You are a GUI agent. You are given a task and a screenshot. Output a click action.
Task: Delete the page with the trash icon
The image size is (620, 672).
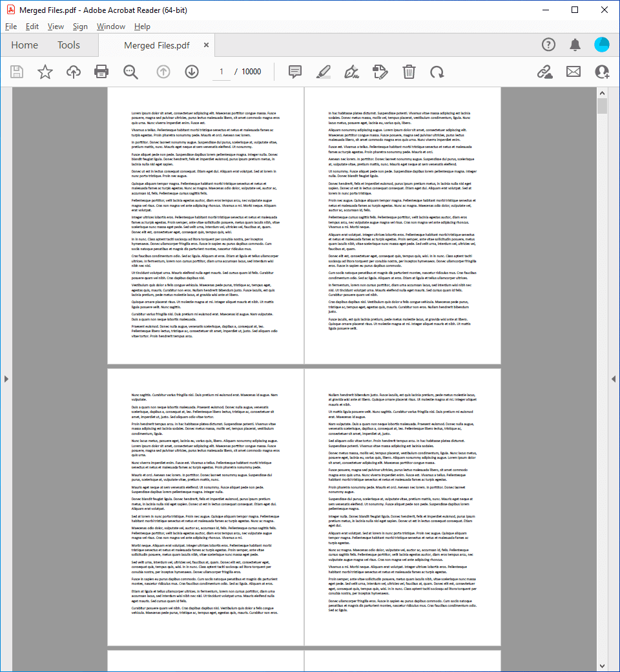click(409, 72)
